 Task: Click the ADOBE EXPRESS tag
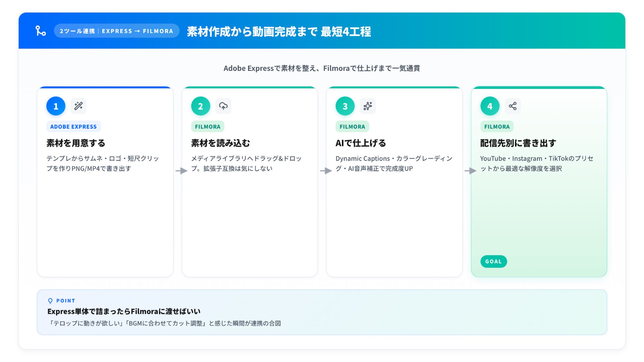(73, 126)
